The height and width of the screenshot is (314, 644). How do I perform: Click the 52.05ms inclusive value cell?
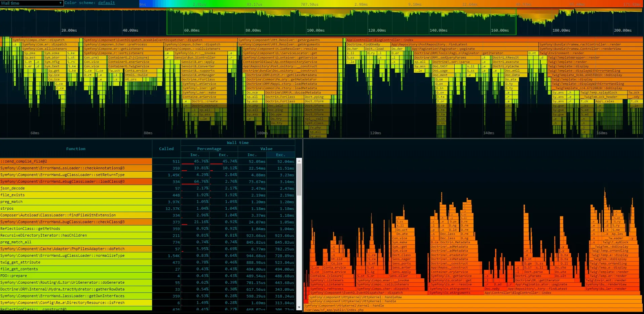coord(252,161)
